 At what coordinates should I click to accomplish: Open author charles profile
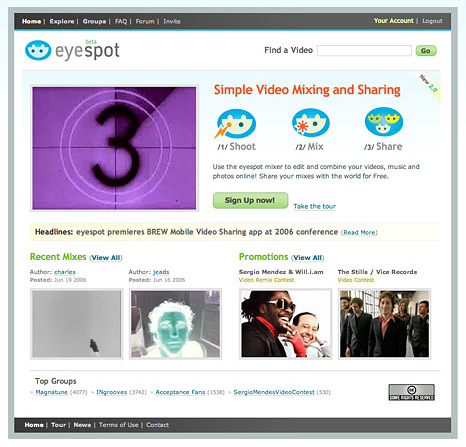65,272
